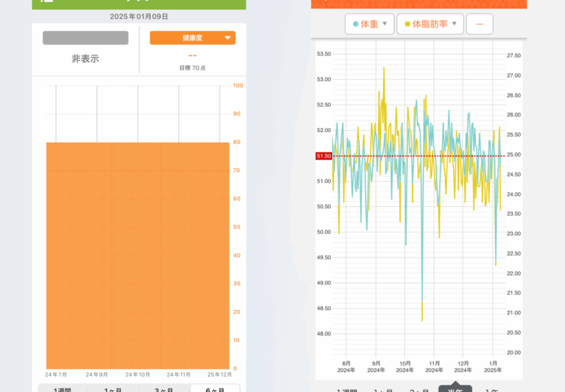The image size is (565, 392).
Task: Select 6ヶ月 range under the health score chart
Action: point(215,389)
